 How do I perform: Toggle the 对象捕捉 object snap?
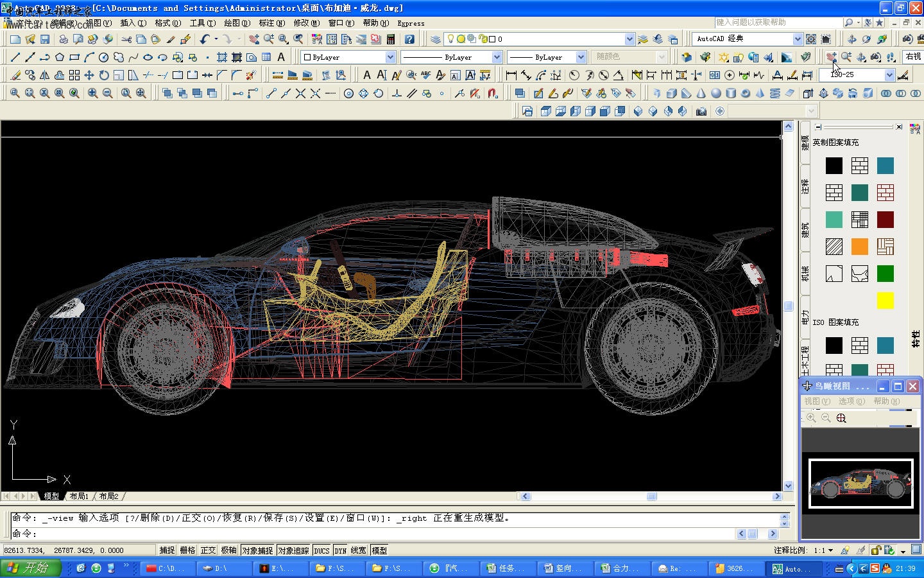click(x=257, y=550)
